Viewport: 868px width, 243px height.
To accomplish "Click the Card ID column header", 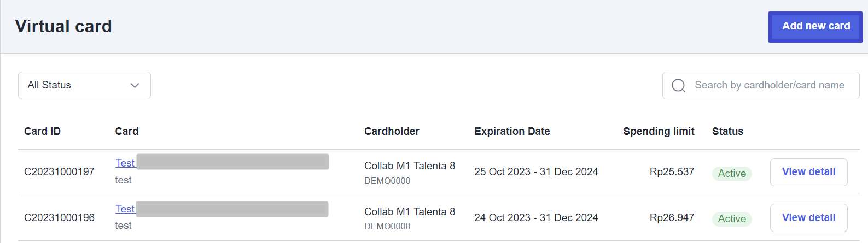I will click(42, 132).
